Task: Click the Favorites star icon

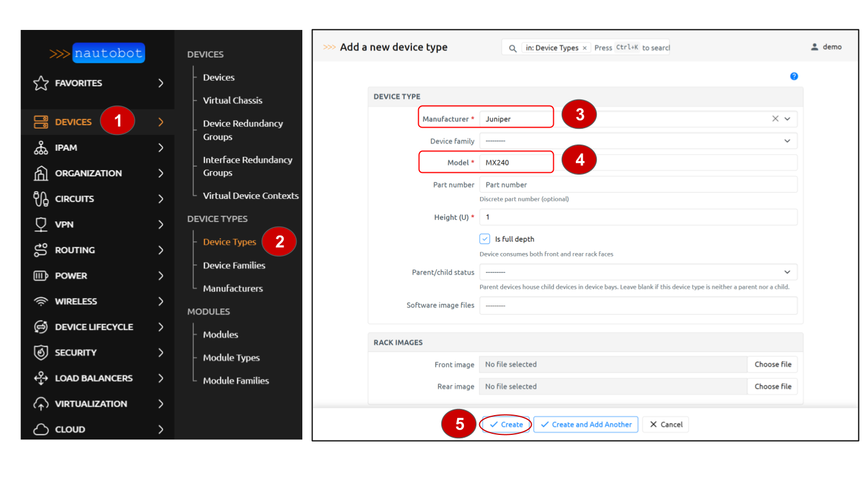Action: click(41, 83)
